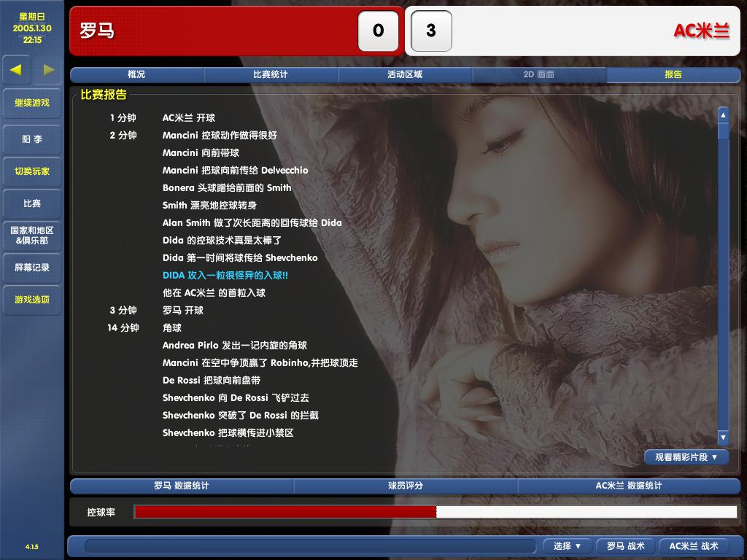This screenshot has height=560, width=747.
Task: Open 球员评分 player ratings tab
Action: (x=406, y=486)
